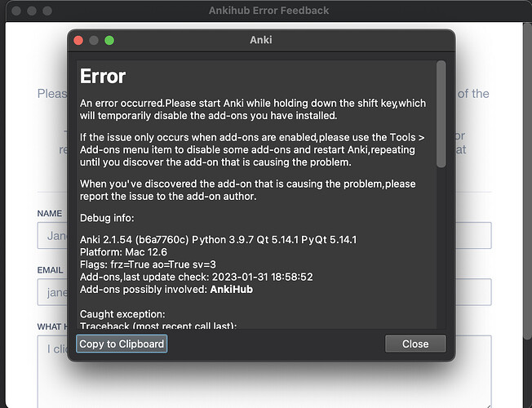Click the bold AnkiHub add-on name

click(232, 289)
